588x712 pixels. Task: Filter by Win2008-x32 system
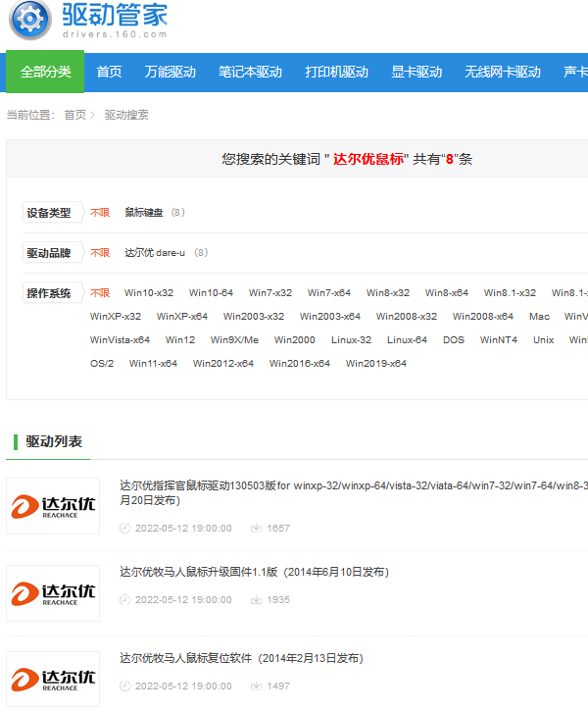[x=407, y=317]
